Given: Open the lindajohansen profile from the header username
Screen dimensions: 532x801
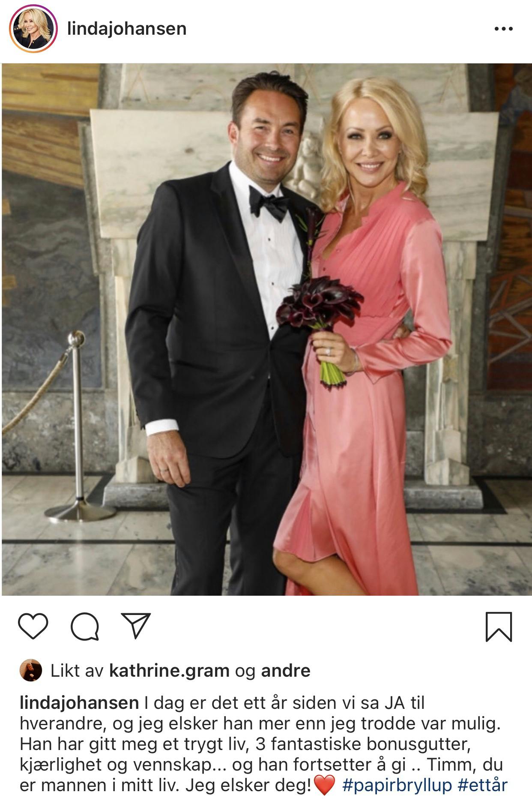Looking at the screenshot, I should point(127,29).
